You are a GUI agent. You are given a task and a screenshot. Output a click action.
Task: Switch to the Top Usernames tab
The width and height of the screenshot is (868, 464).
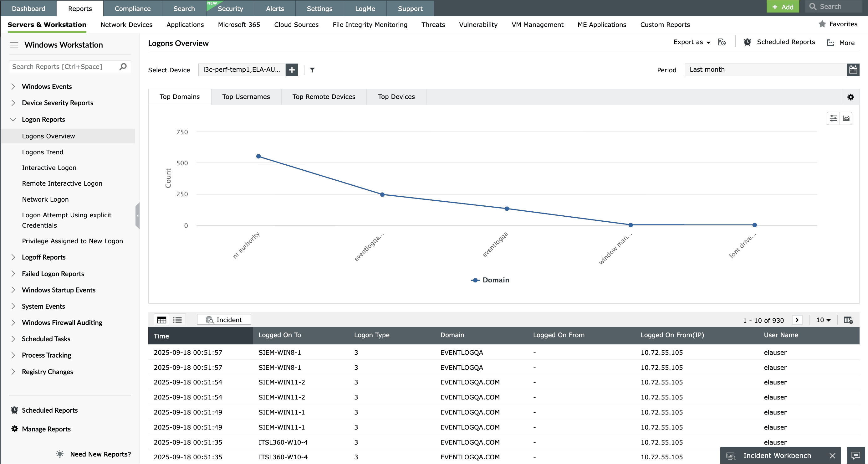pos(246,97)
